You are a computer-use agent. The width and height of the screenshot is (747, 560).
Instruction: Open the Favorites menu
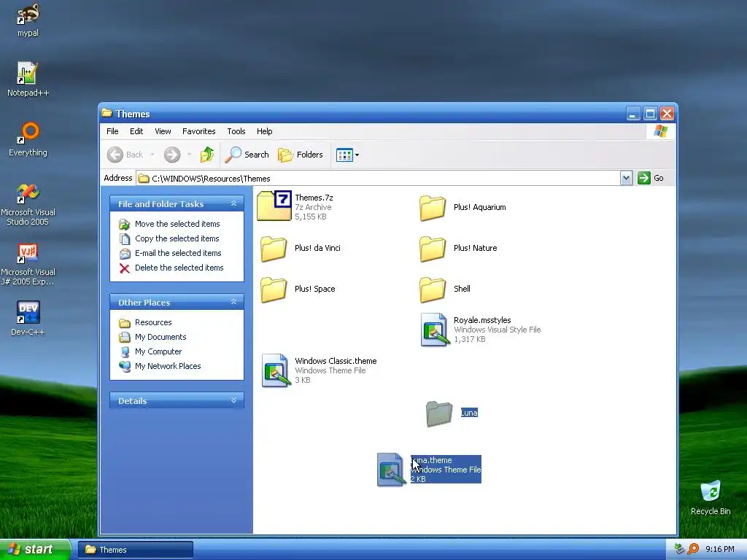198,131
